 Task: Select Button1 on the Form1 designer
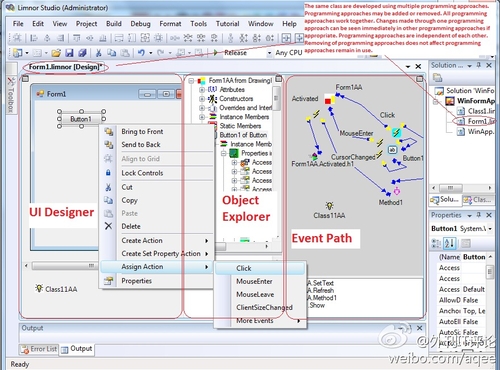click(81, 119)
